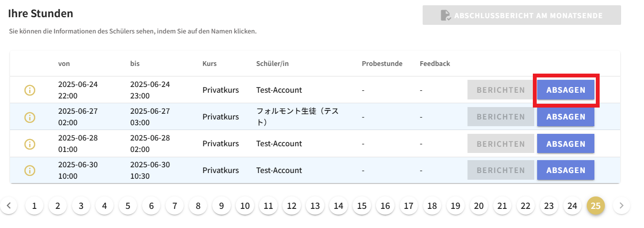Click Berichten for the 2025-06-24 lesson
The width and height of the screenshot is (644, 228).
pyautogui.click(x=501, y=90)
